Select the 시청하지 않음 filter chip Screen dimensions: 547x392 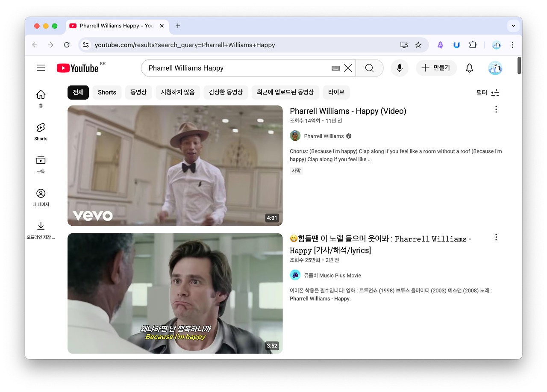[x=178, y=92]
